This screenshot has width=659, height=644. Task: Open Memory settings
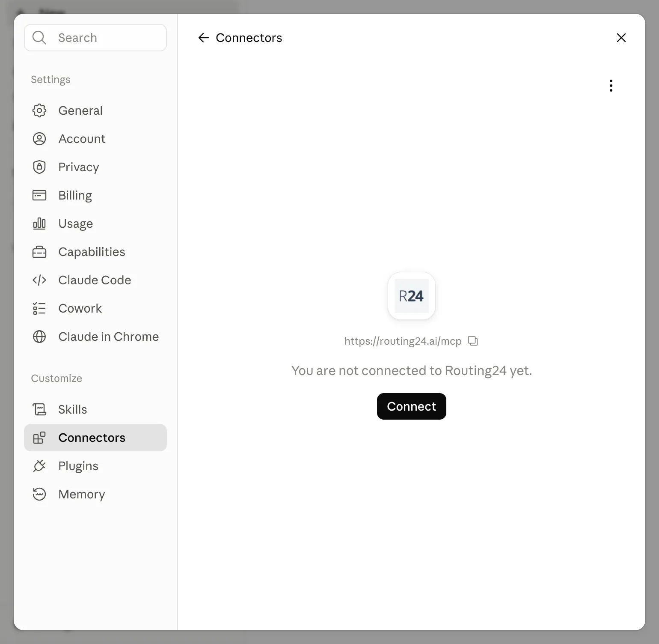pyautogui.click(x=95, y=494)
